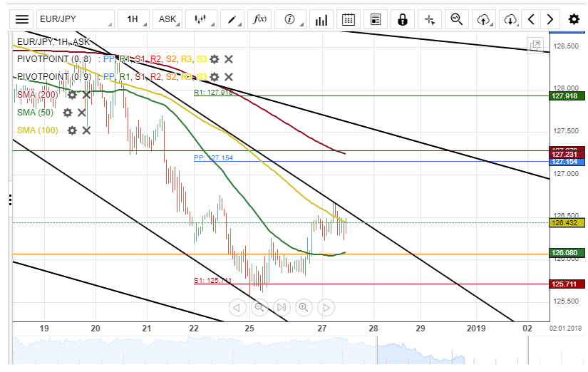Screen dimensions: 588x372
Task: Click the 126.432 yellow current price tag
Action: tap(567, 223)
